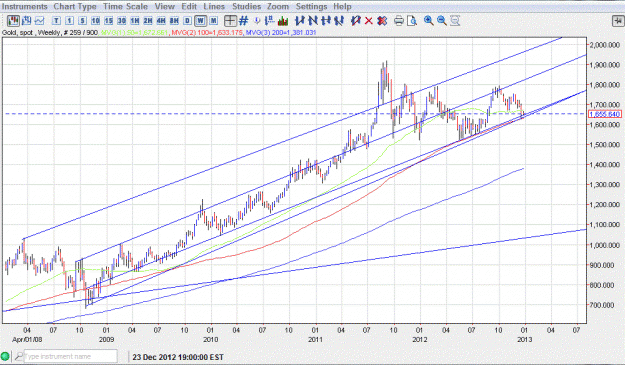Open the Lines menu
This screenshot has width=625, height=365.
[214, 6]
